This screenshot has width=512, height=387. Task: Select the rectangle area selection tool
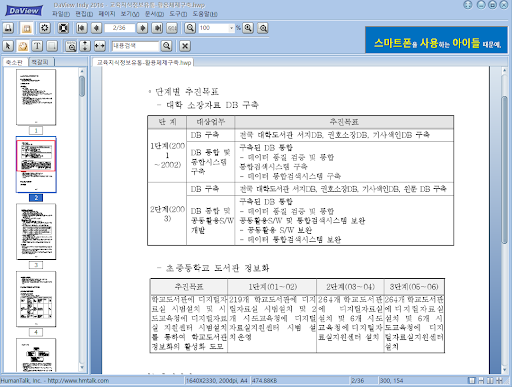click(x=52, y=46)
